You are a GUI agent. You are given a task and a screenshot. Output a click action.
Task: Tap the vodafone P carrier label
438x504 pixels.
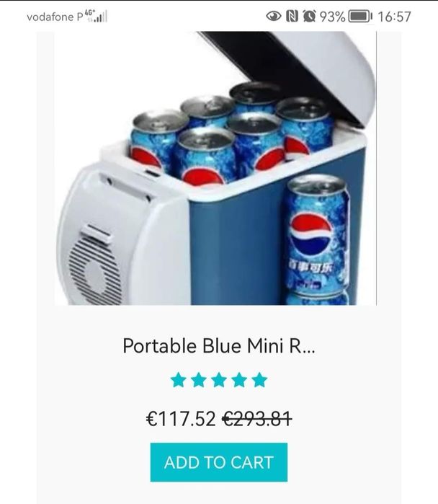(55, 17)
